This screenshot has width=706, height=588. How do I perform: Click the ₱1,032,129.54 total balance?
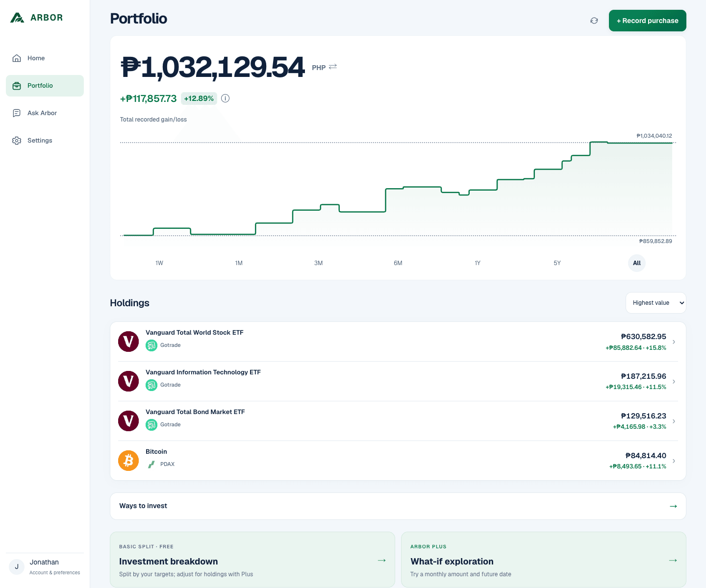(213, 67)
